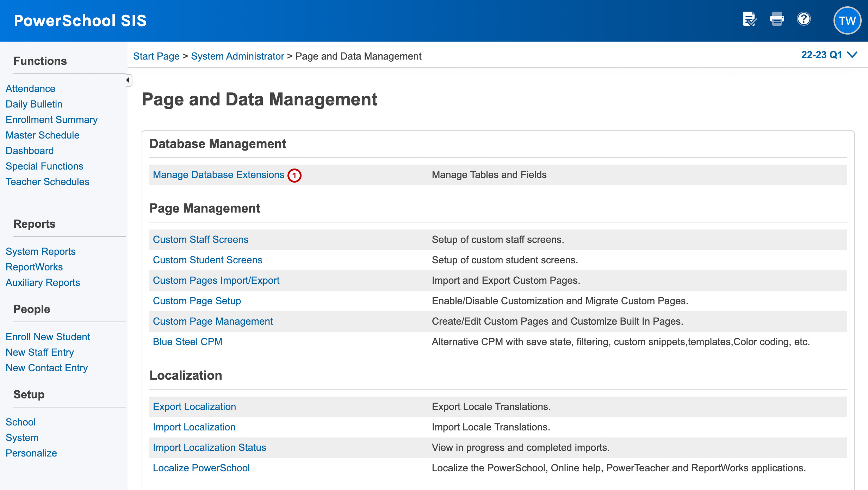The height and width of the screenshot is (490, 868).
Task: Open Import Localization link
Action: [194, 427]
